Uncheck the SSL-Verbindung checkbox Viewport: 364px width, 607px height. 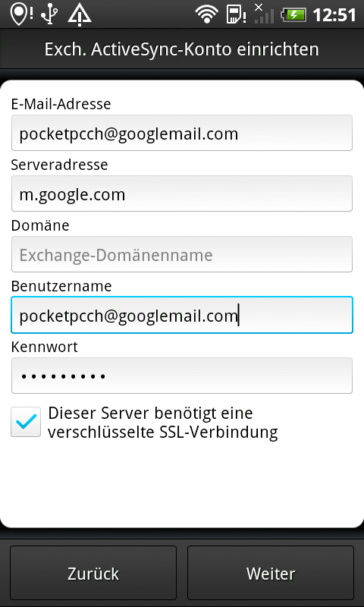(x=26, y=422)
